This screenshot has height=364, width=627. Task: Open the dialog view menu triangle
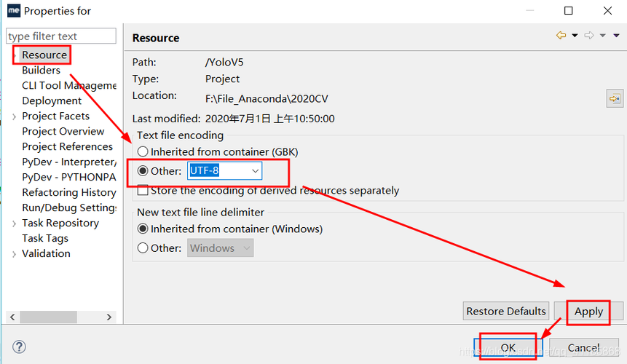[616, 36]
